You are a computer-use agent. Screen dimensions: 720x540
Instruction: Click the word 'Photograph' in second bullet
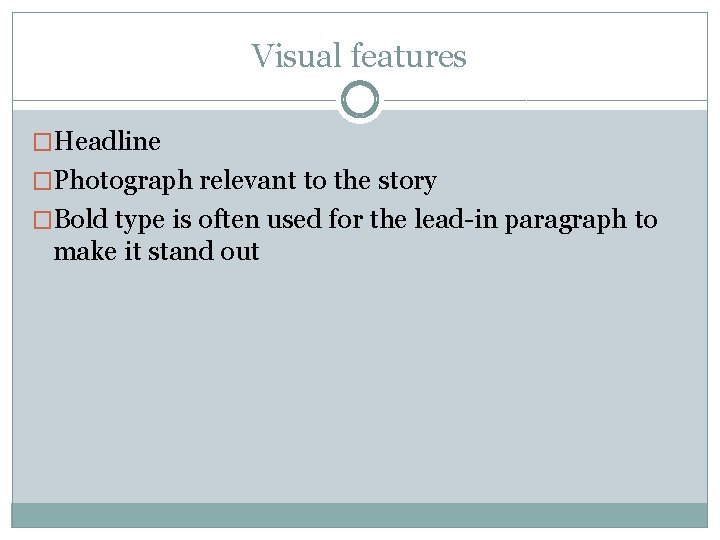pyautogui.click(x=124, y=182)
